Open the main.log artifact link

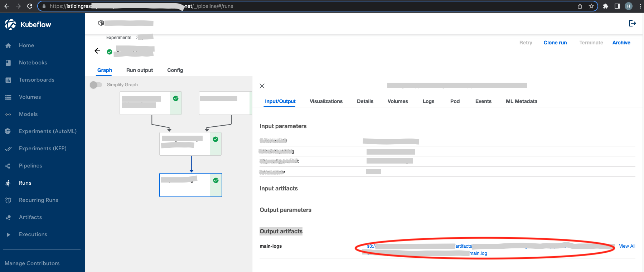point(478,253)
